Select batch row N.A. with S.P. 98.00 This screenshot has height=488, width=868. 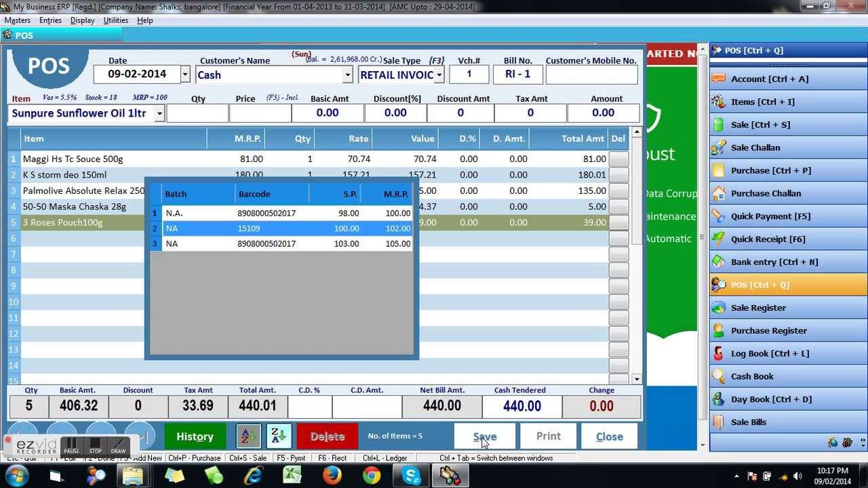coord(281,213)
